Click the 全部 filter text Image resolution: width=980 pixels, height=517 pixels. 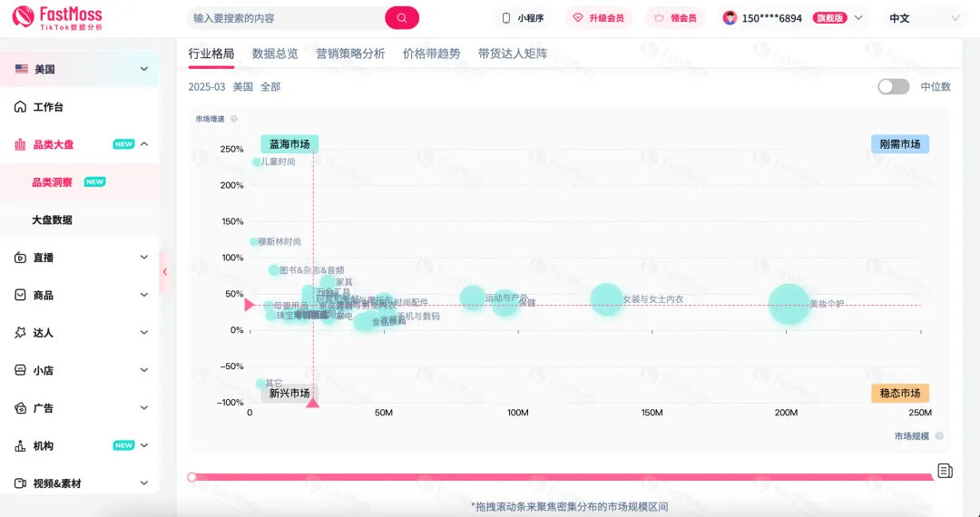[270, 87]
